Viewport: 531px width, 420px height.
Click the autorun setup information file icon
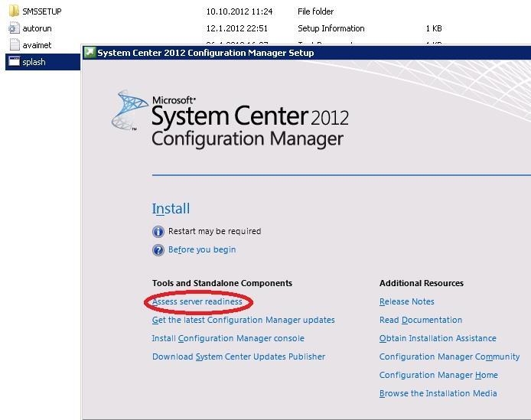click(14, 28)
